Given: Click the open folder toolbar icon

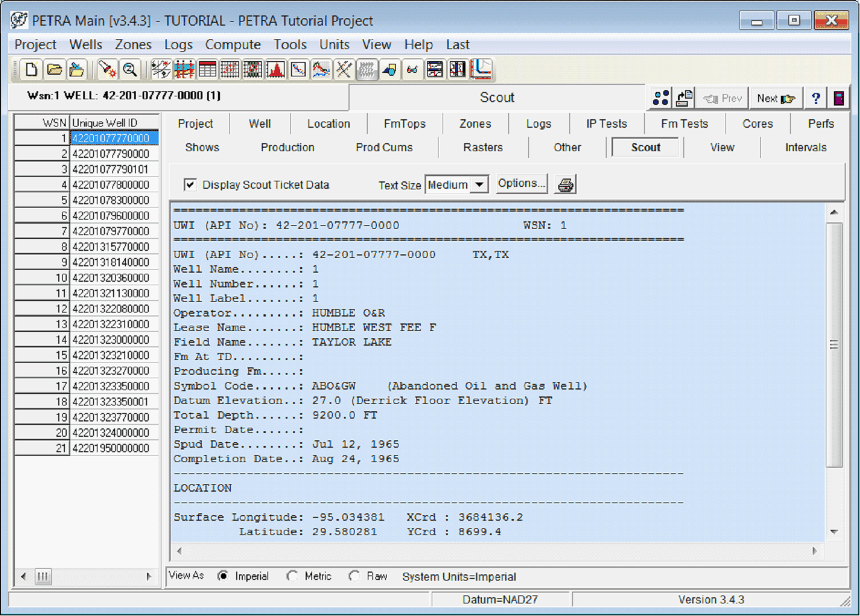Looking at the screenshot, I should (54, 70).
